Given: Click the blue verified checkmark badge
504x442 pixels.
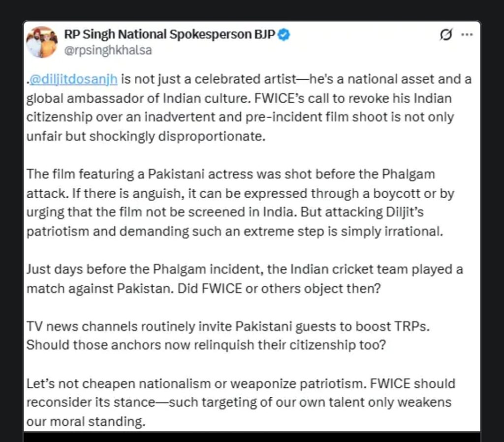Looking at the screenshot, I should coord(284,34).
